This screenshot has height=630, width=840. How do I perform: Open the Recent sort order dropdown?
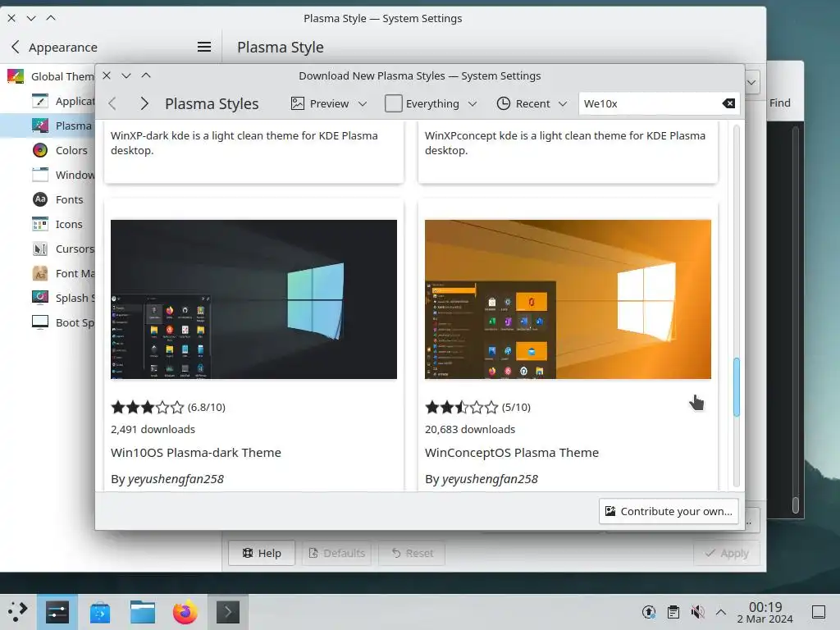(x=532, y=103)
